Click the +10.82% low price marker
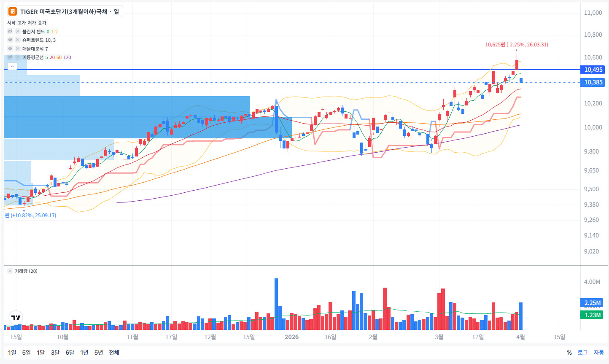This screenshot has width=609, height=364. pyautogui.click(x=30, y=216)
